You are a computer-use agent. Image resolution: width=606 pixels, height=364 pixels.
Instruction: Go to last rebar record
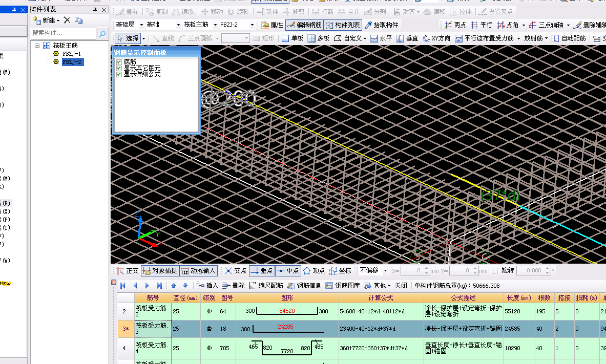click(x=159, y=286)
